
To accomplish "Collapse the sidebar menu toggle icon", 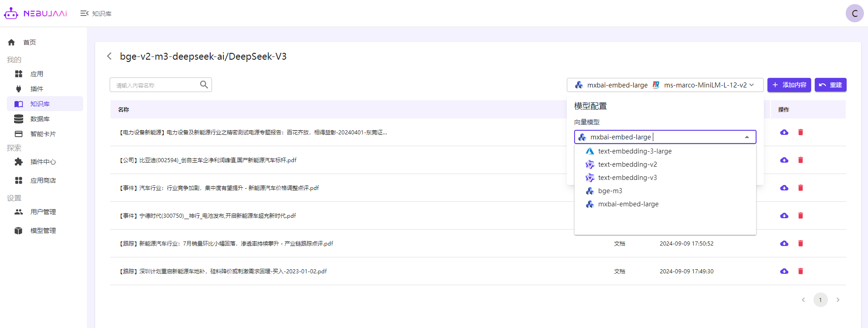I will 84,14.
